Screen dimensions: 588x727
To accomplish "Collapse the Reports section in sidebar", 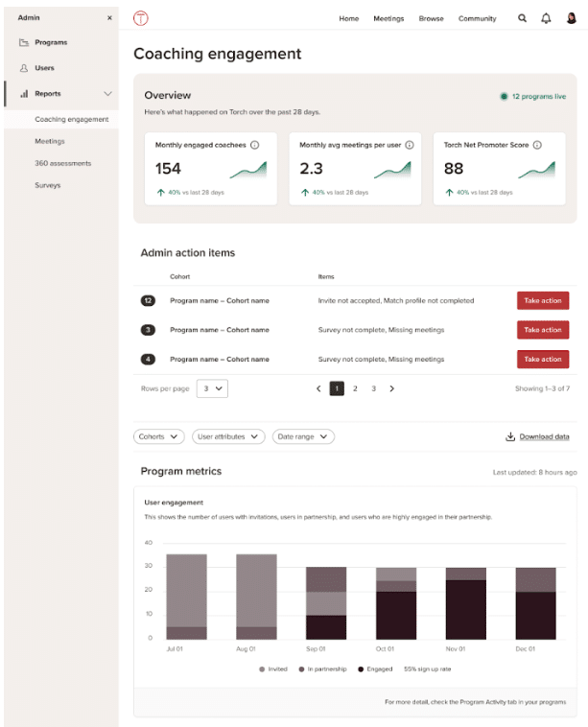I will coord(107,94).
